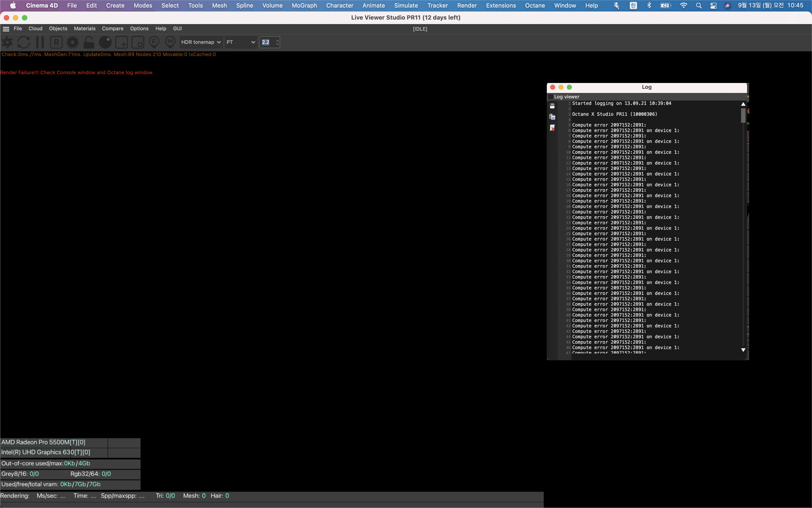This screenshot has height=508, width=812.
Task: Open Octane settings gear icon
Action: tap(73, 42)
